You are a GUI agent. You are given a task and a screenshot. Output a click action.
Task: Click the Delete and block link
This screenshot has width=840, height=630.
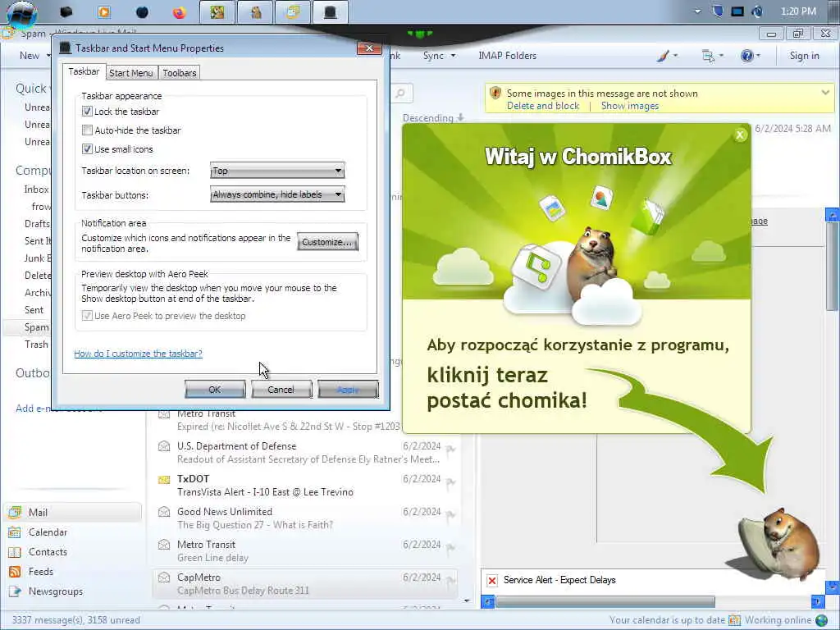point(543,106)
